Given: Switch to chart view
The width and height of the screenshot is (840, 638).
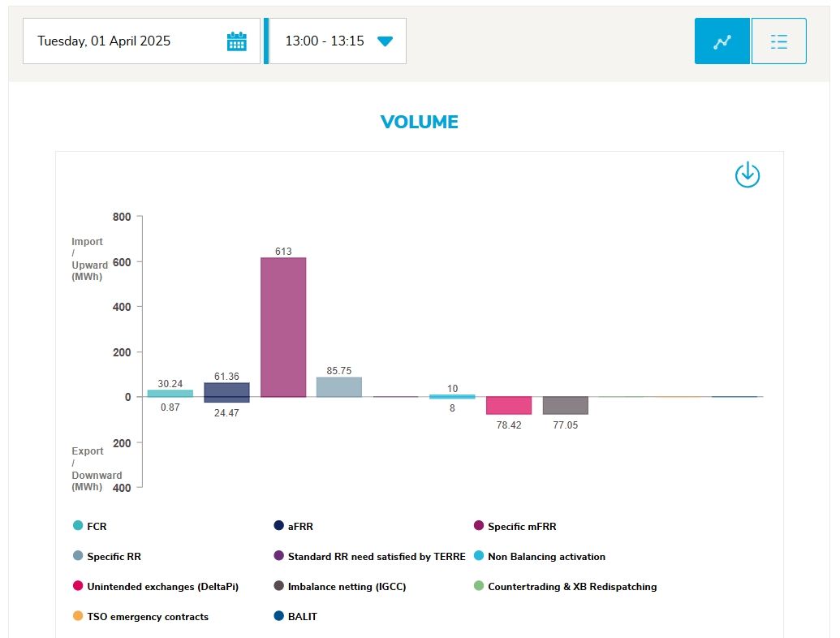Looking at the screenshot, I should click(722, 41).
